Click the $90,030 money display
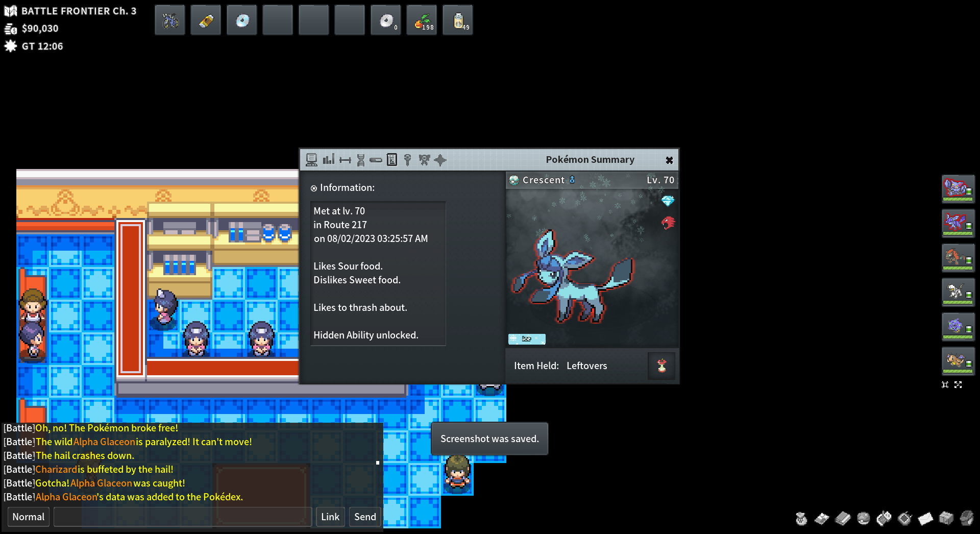 tap(40, 29)
